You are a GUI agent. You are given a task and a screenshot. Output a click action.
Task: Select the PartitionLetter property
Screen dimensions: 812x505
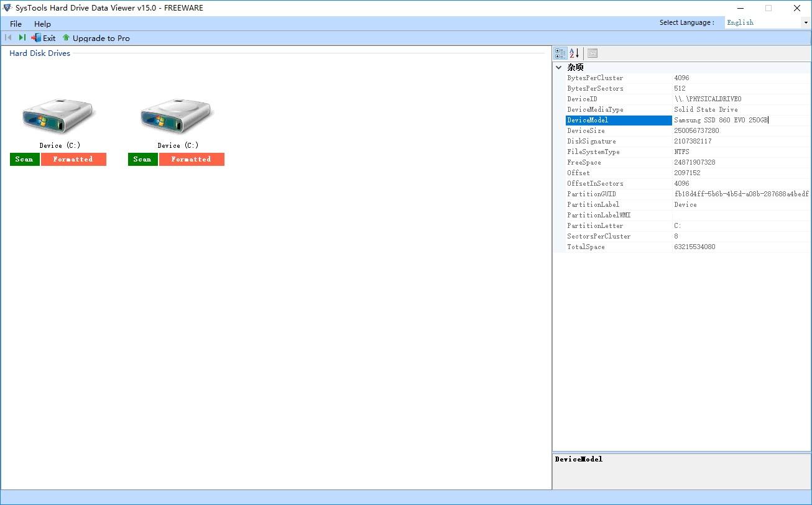click(x=595, y=226)
